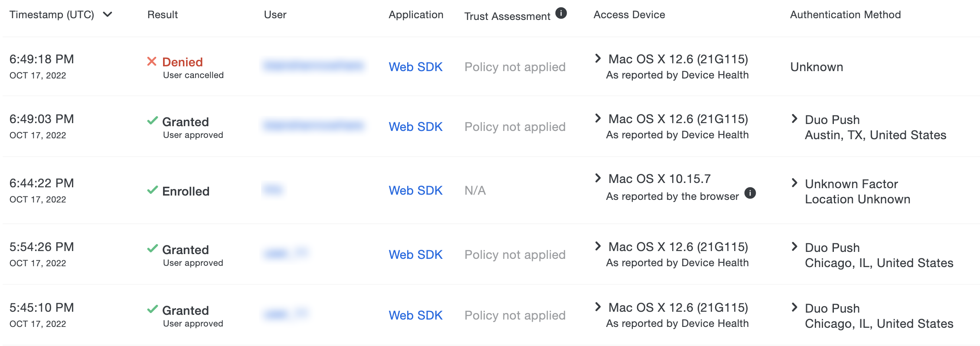Viewport: 980px width, 346px height.
Task: Click info icon beside 'As reported by the browser'
Action: [750, 193]
